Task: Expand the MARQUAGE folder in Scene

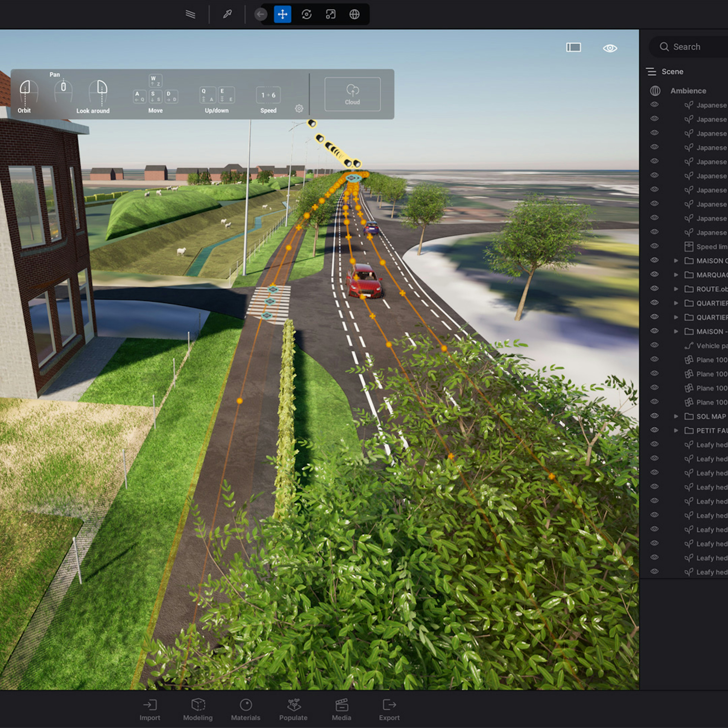Action: click(676, 275)
